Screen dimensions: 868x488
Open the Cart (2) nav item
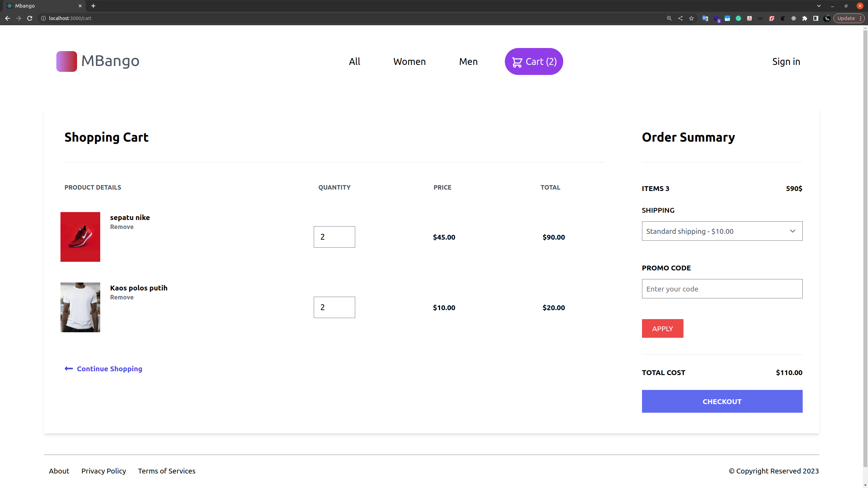click(x=534, y=61)
